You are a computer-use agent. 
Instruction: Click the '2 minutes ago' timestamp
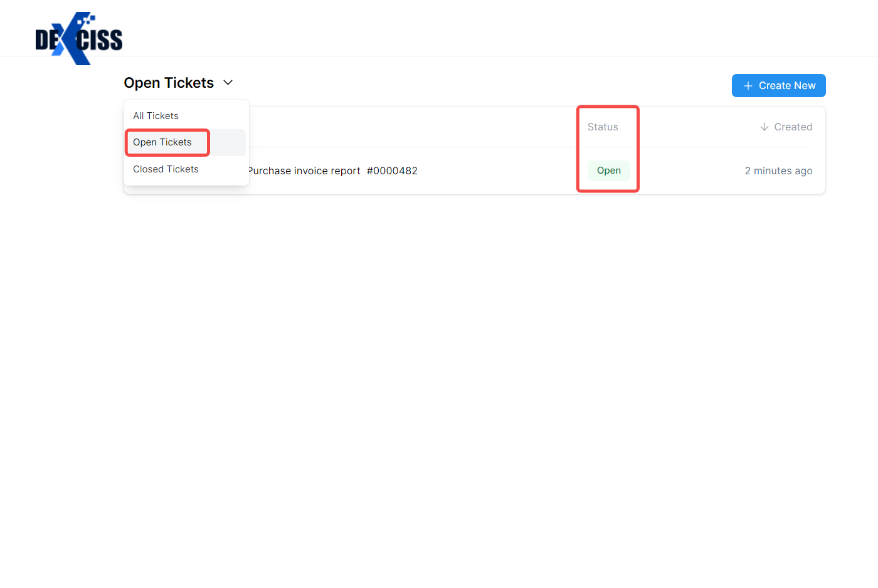point(778,171)
